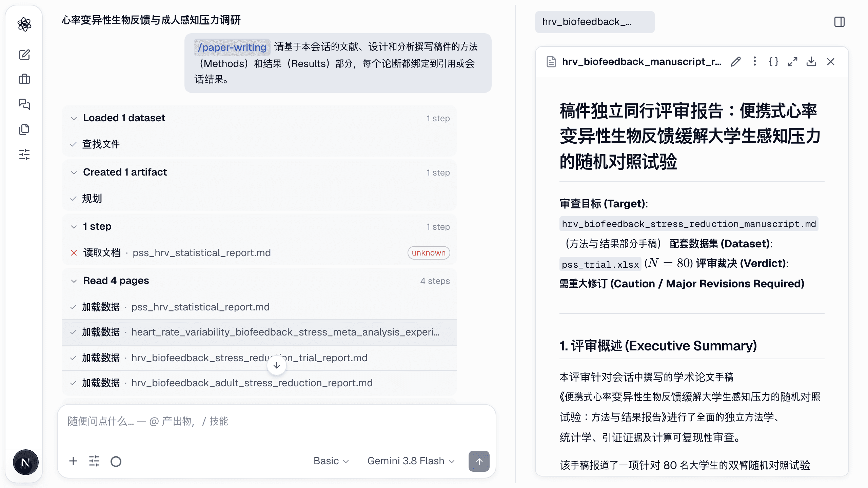
Task: Start a new chat with compose icon
Action: tap(24, 55)
